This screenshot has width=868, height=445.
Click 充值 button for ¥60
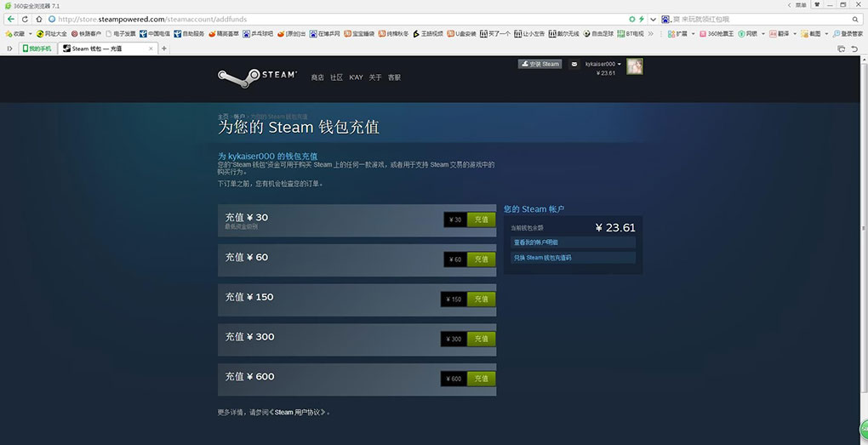point(482,260)
